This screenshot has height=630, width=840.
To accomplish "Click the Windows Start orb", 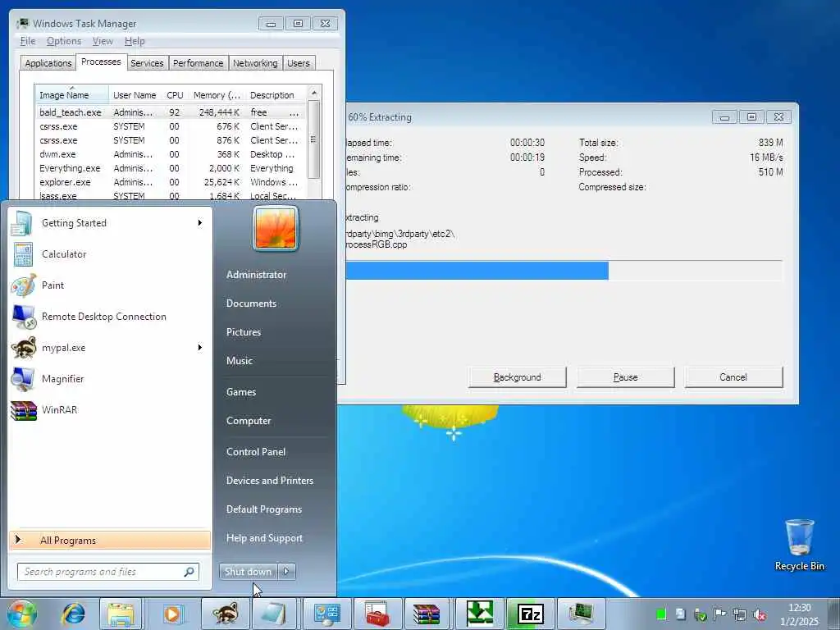I will click(22, 614).
